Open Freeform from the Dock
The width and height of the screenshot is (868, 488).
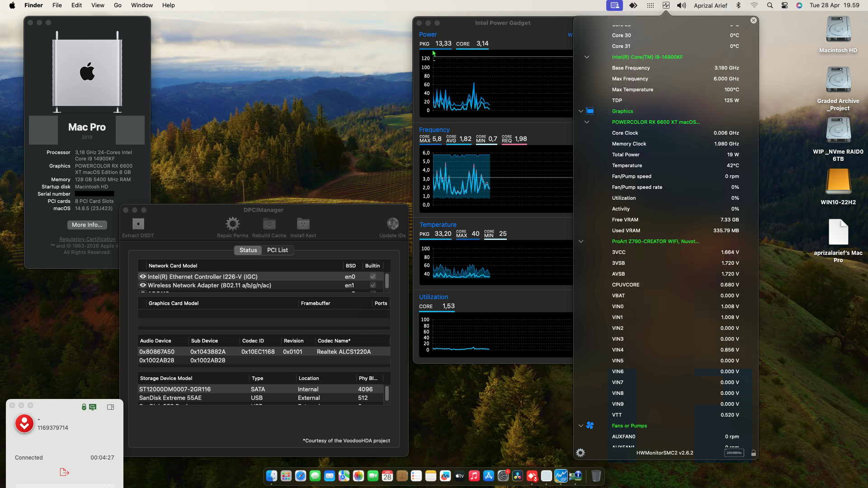[x=445, y=476]
